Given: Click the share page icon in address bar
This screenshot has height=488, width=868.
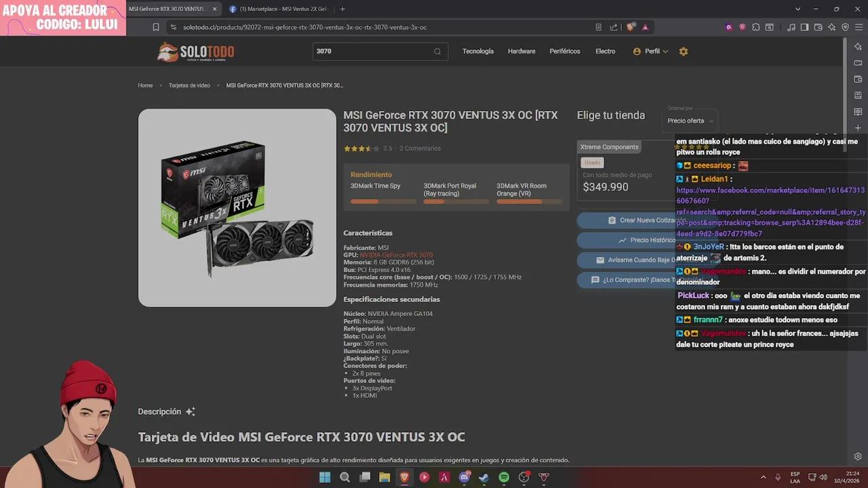Looking at the screenshot, I should click(614, 27).
